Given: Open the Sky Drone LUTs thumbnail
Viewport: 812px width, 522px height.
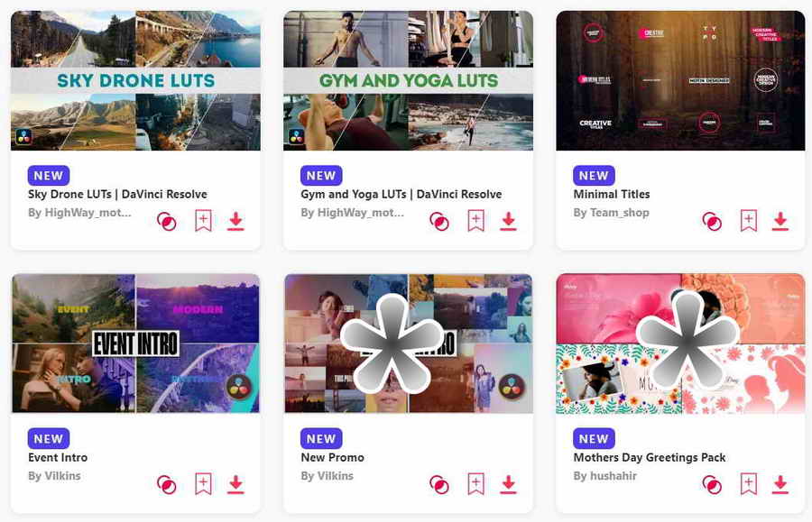Looking at the screenshot, I should coord(135,81).
